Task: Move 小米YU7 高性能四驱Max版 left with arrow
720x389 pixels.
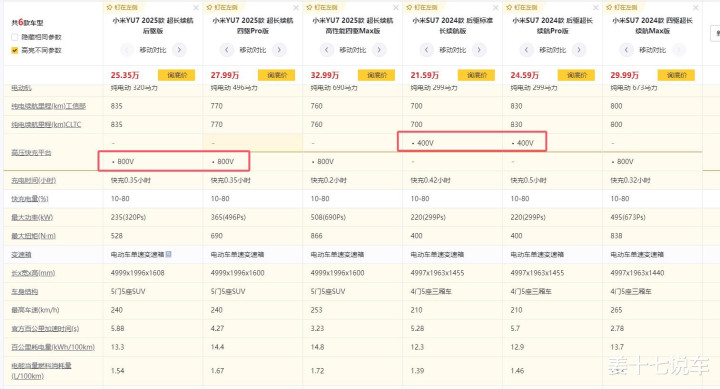Action: 326,50
